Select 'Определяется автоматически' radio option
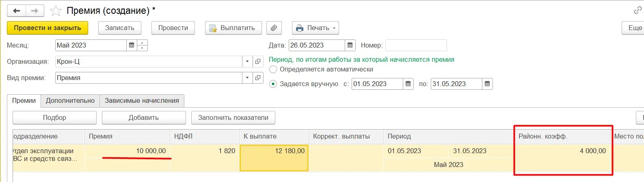Image resolution: width=644 pixels, height=182 pixels. pyautogui.click(x=273, y=69)
